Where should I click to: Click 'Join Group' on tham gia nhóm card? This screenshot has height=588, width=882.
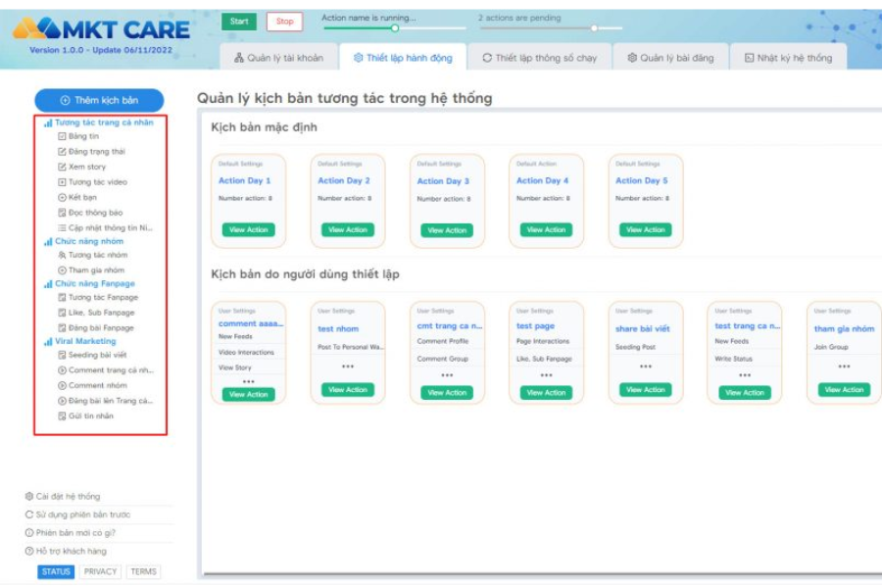(x=831, y=347)
